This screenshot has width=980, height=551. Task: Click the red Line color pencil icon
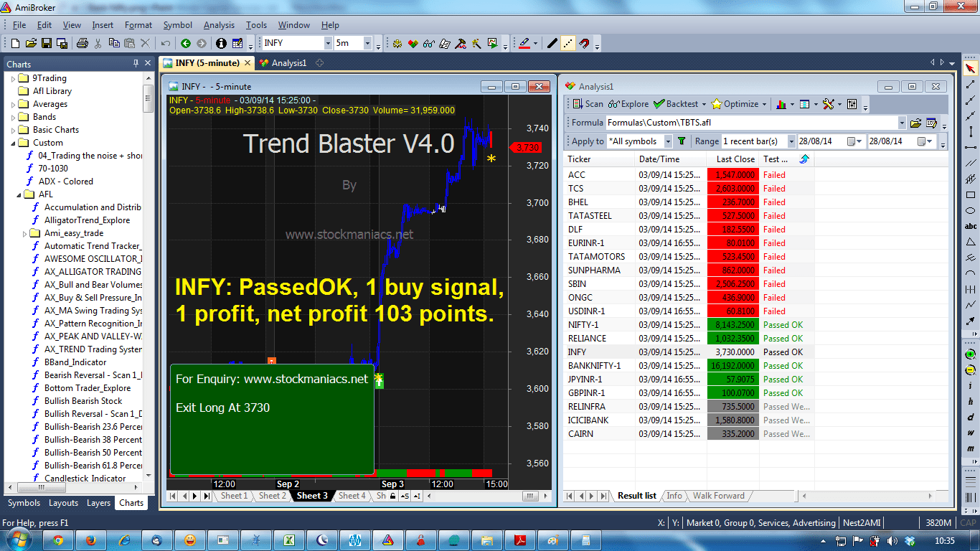click(x=524, y=43)
